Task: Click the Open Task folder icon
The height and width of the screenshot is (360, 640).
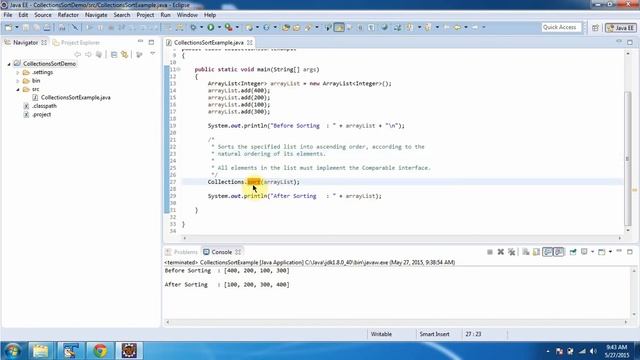Action: [297, 27]
